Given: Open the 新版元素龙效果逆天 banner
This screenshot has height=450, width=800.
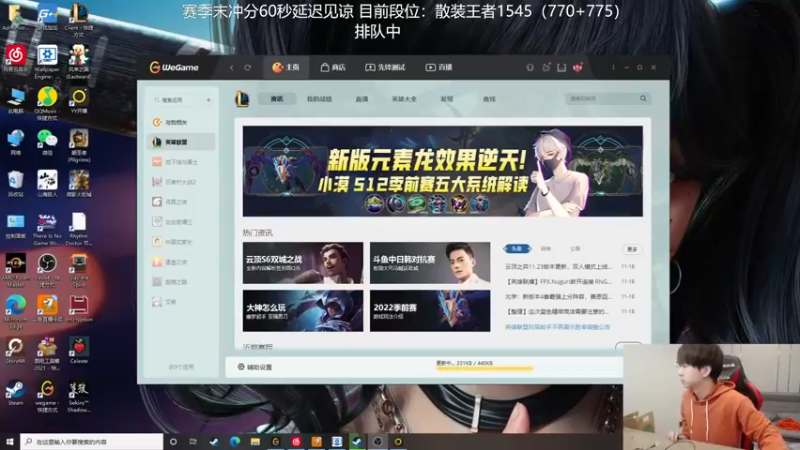Looking at the screenshot, I should pyautogui.click(x=442, y=171).
